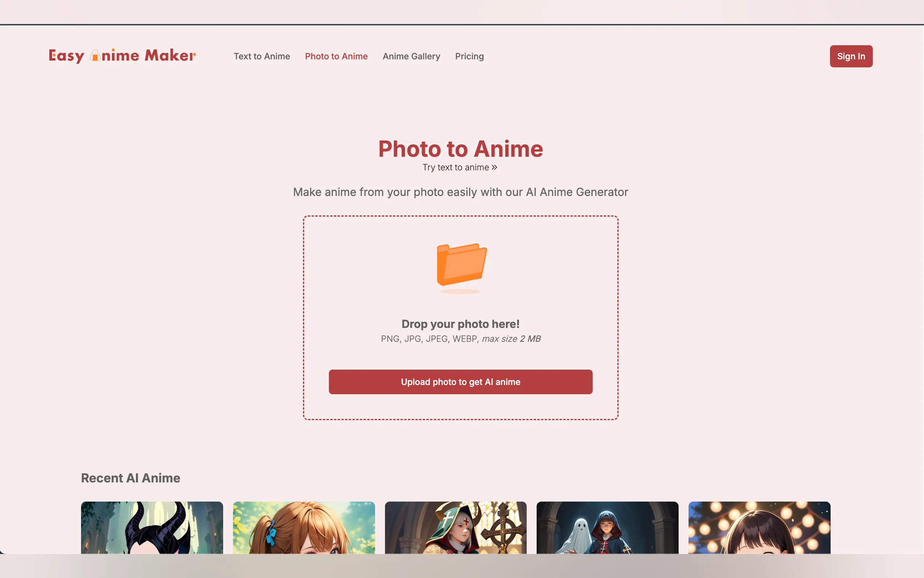Open the hooded nun with cross thumbnail

coord(455,527)
